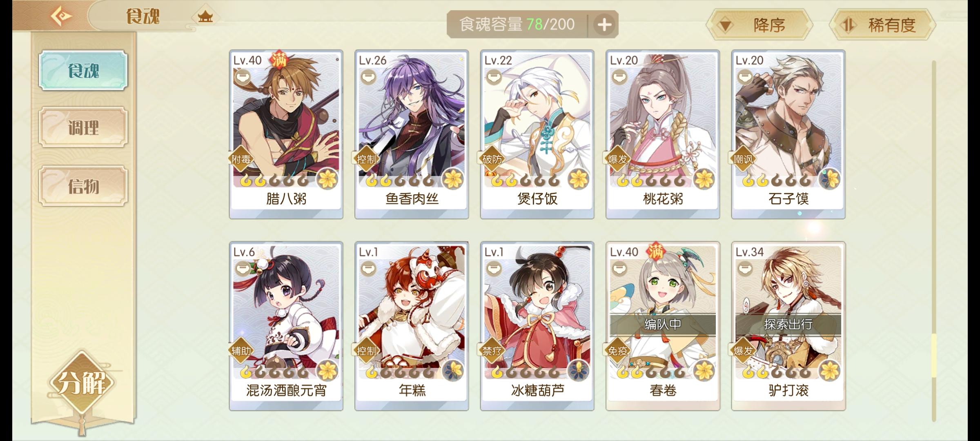The image size is (980, 441).
Task: Click the 分解 button
Action: 82,383
